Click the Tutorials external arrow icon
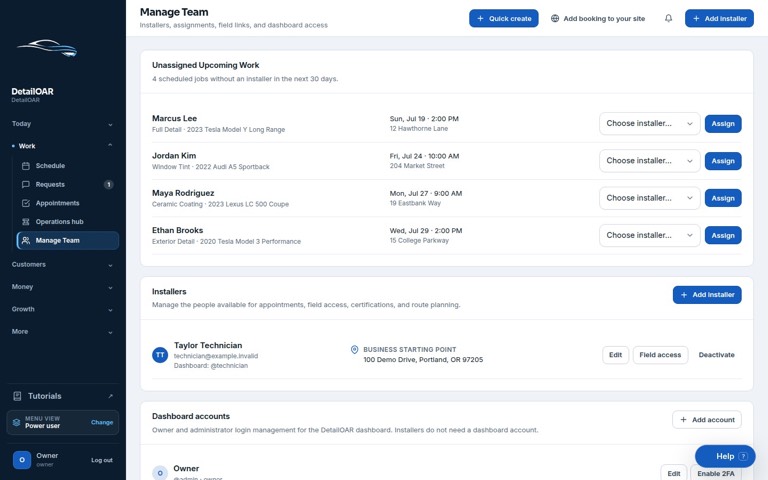The image size is (768, 480). pyautogui.click(x=110, y=396)
